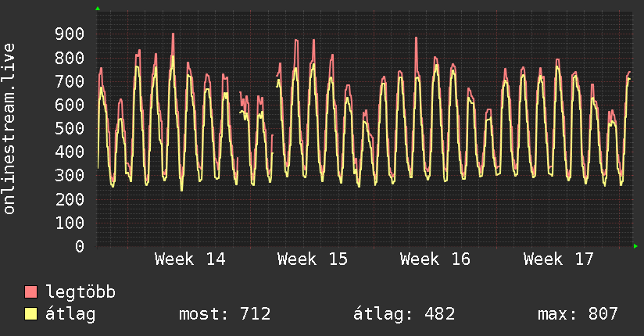The image size is (644, 336).
Task: Click the pink legtöbb legend color swatch
Action: coord(30,291)
